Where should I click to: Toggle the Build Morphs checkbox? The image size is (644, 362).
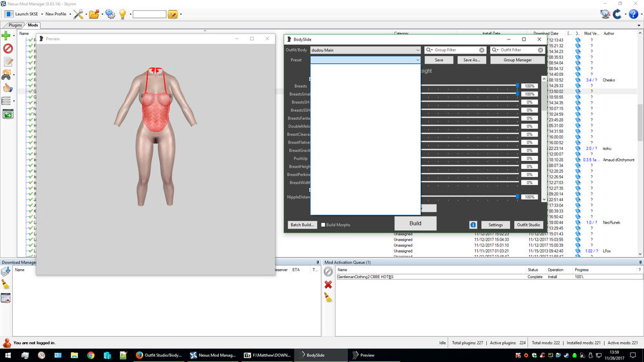[323, 225]
